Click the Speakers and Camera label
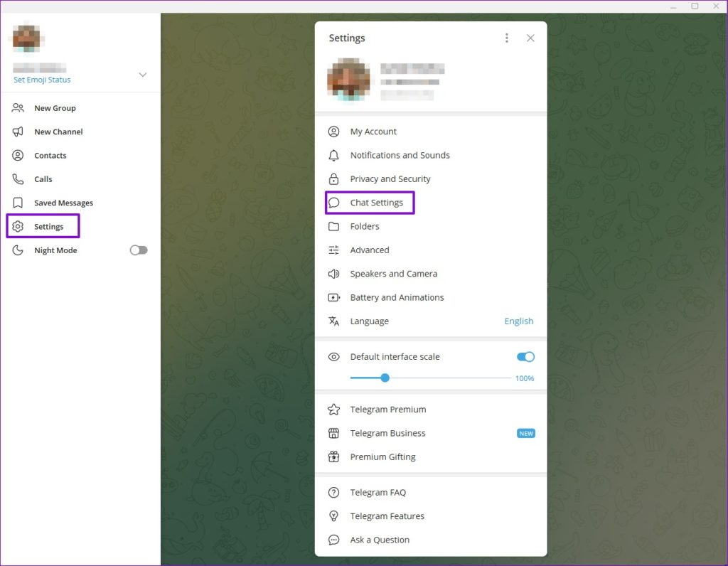 coord(394,274)
